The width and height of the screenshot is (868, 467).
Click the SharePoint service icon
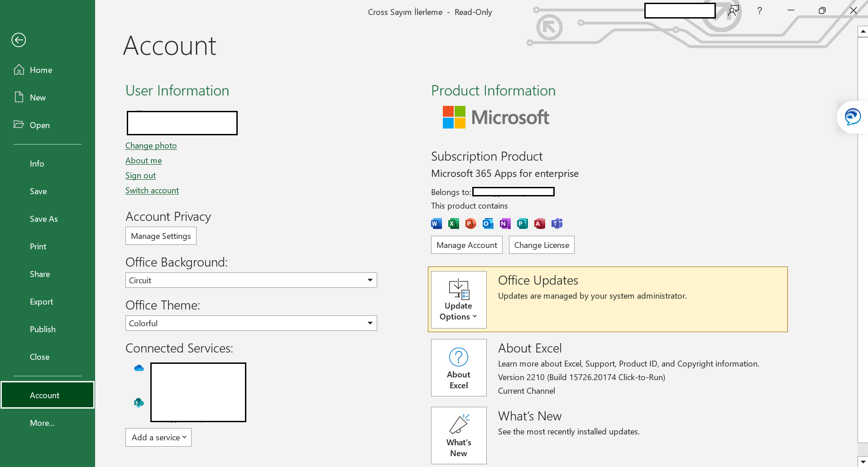[139, 403]
